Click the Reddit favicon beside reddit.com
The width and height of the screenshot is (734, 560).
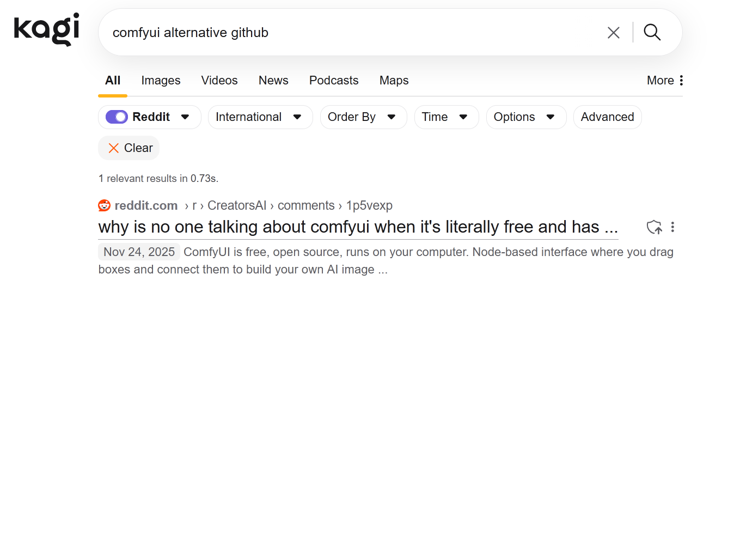tap(104, 205)
